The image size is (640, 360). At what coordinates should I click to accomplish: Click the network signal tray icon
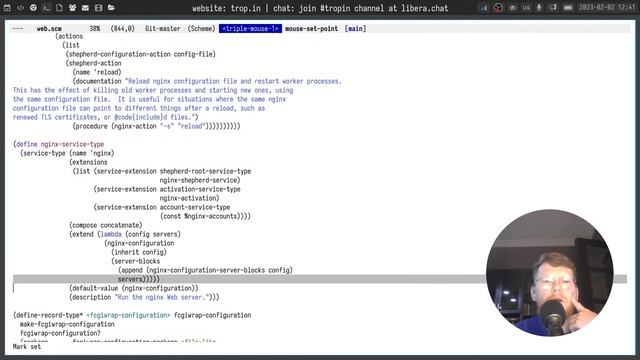(x=484, y=8)
